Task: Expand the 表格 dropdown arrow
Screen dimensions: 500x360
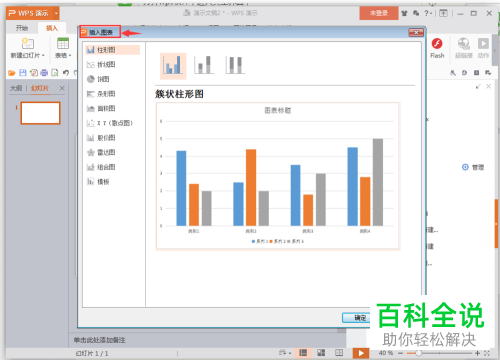Action: [x=70, y=56]
